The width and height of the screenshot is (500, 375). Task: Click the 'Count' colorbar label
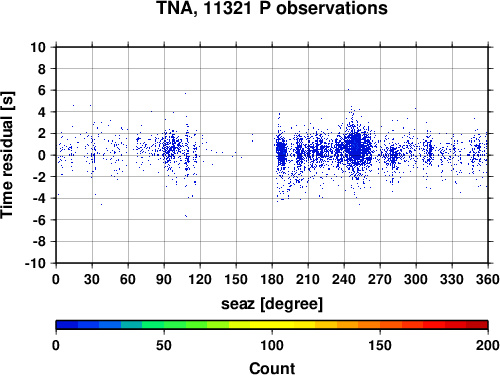tap(272, 368)
